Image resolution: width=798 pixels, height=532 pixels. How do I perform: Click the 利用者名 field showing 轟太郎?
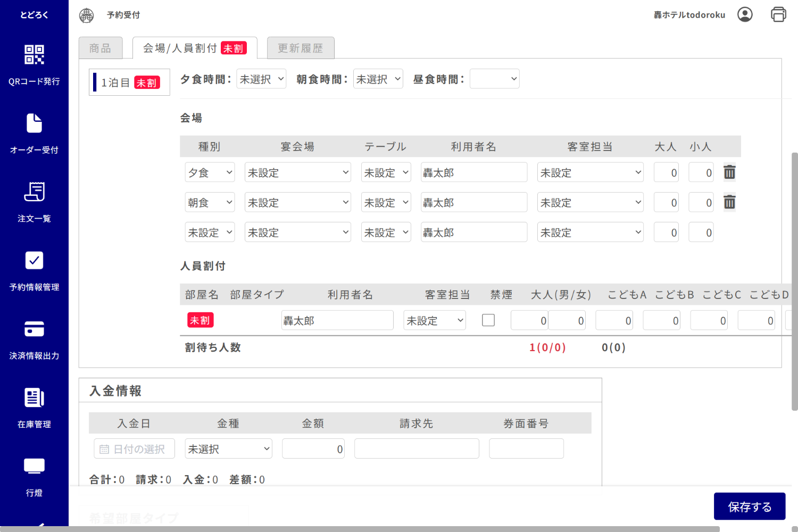click(x=473, y=172)
